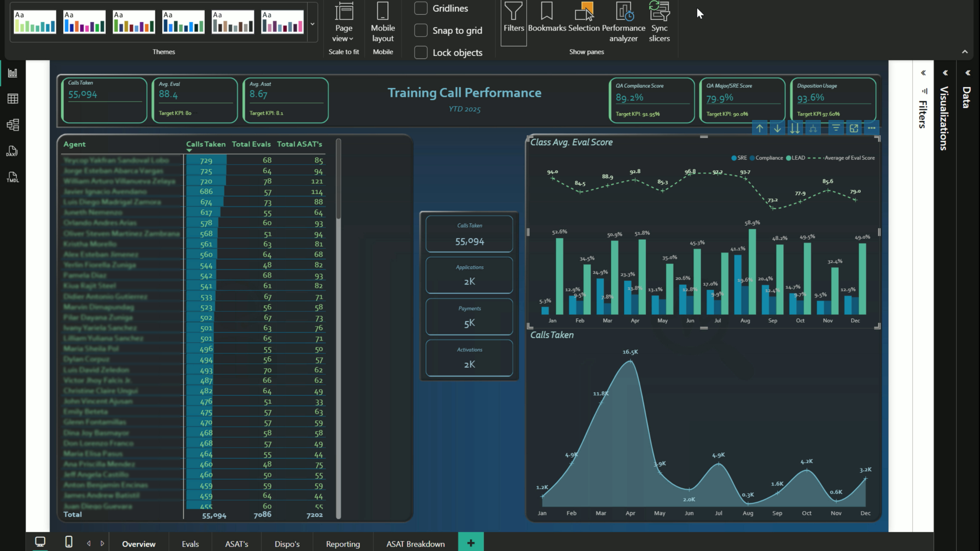
Task: Expand all down one level icon
Action: pyautogui.click(x=813, y=128)
